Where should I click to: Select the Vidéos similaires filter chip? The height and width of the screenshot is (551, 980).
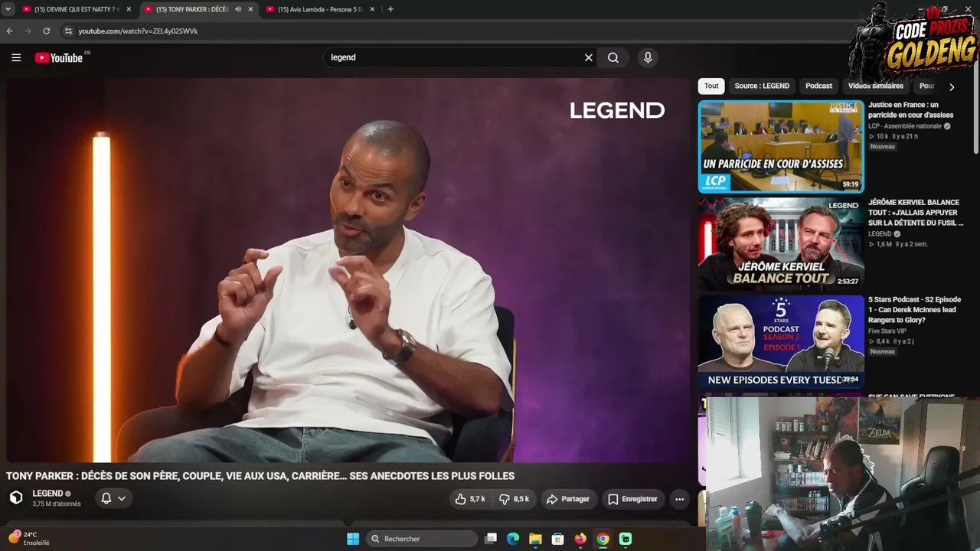click(x=876, y=86)
